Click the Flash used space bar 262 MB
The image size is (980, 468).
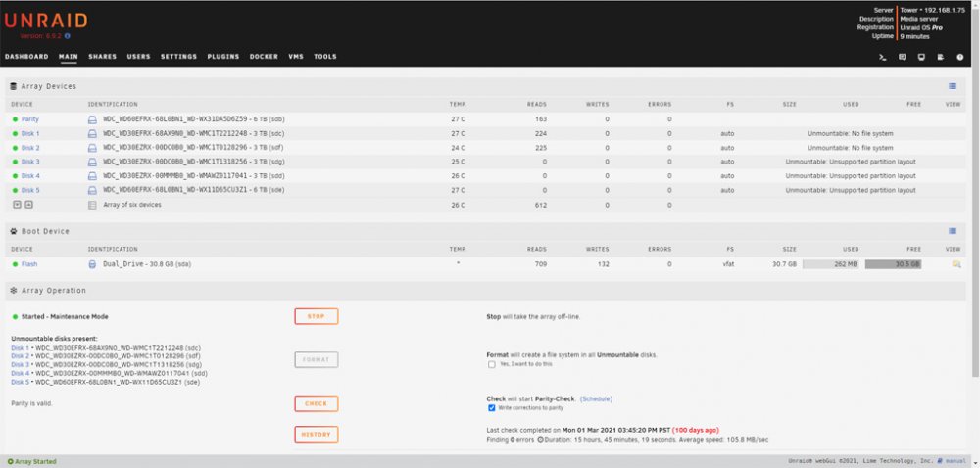click(x=831, y=264)
